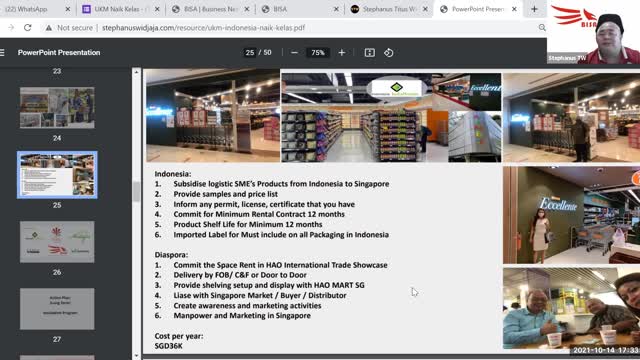Viewport: 640px width, 360px height.
Task: Close the WhatsApp tab
Action: 68,9
